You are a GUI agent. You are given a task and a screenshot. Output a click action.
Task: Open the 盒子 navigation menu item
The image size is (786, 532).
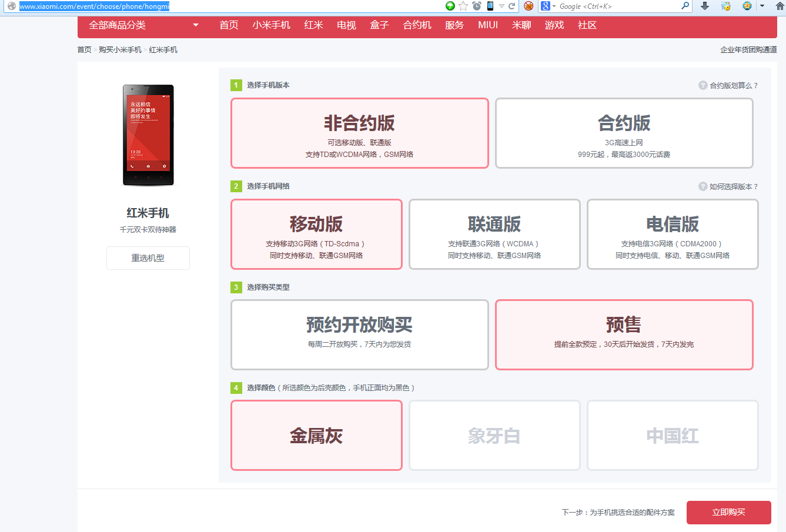point(380,25)
